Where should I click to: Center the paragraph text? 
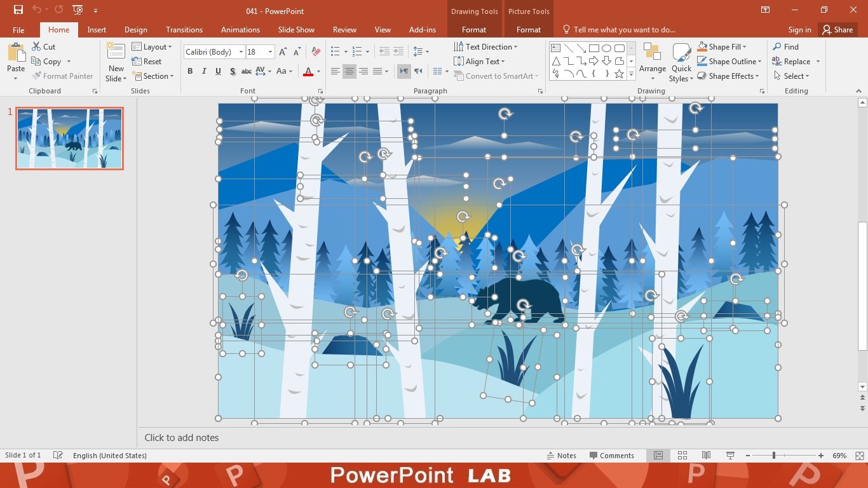(349, 71)
